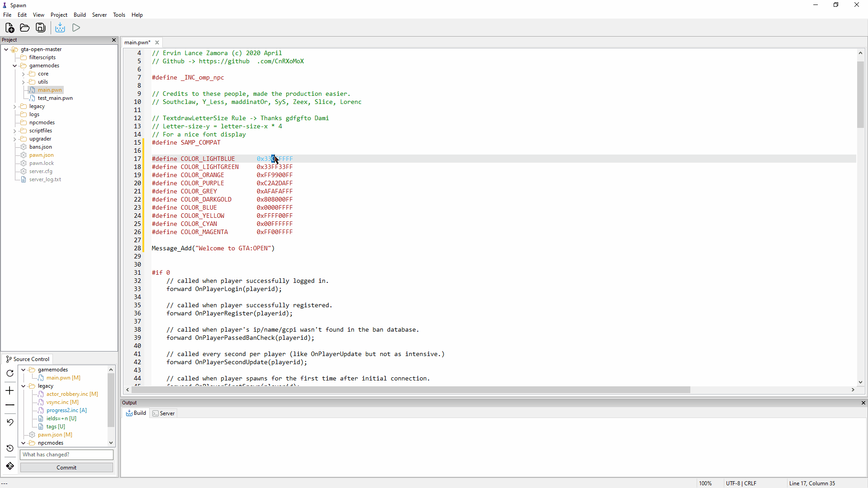Select vsync.inc [M] changed file

[62, 402]
